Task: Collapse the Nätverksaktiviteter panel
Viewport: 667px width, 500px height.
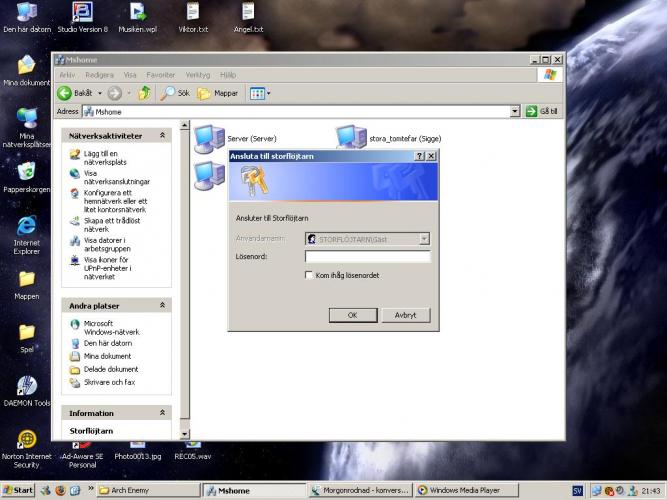Action: [162, 135]
